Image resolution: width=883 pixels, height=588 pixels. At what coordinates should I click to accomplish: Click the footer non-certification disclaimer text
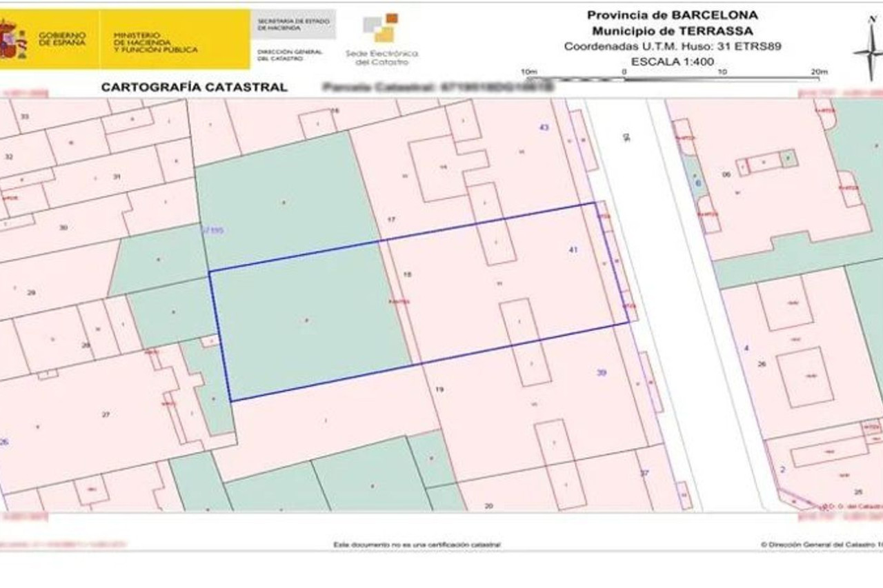point(417,545)
